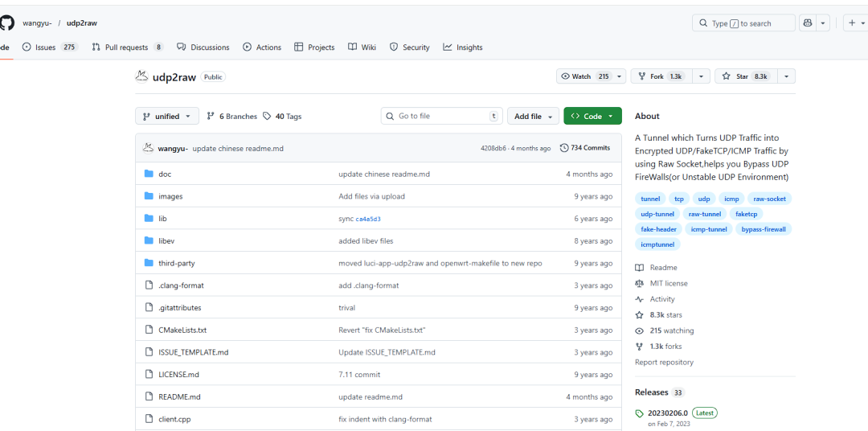Select the 'raw-socket' topic tag

click(769, 199)
